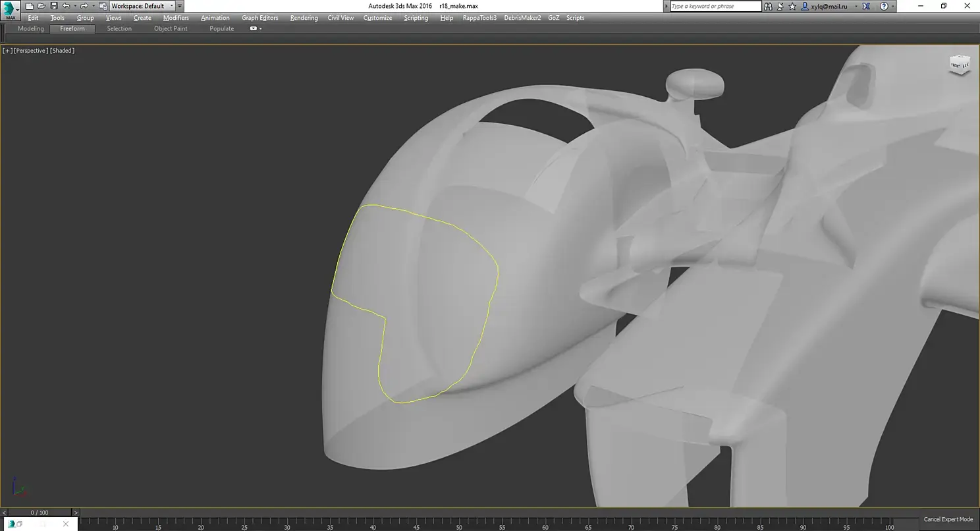Expand the Perspective viewport label menu
This screenshot has width=980, height=531.
[31, 51]
